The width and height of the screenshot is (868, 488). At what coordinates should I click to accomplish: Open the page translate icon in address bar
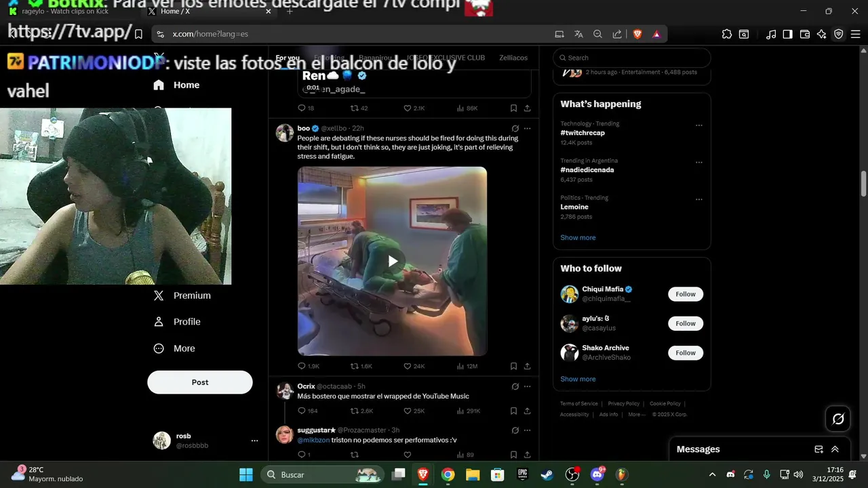(x=578, y=34)
